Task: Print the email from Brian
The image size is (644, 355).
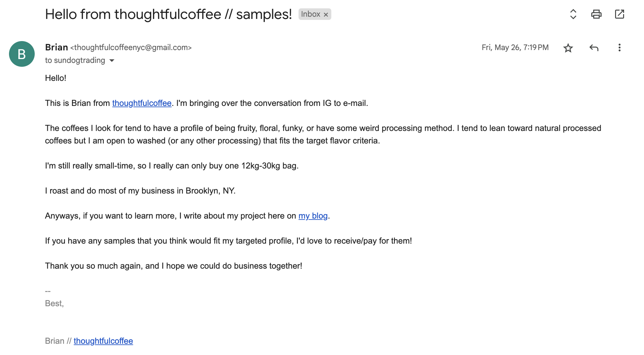Action: 597,14
